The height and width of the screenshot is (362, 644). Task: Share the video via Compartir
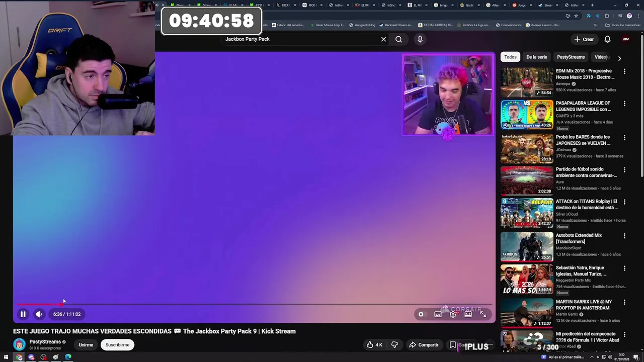[424, 345]
